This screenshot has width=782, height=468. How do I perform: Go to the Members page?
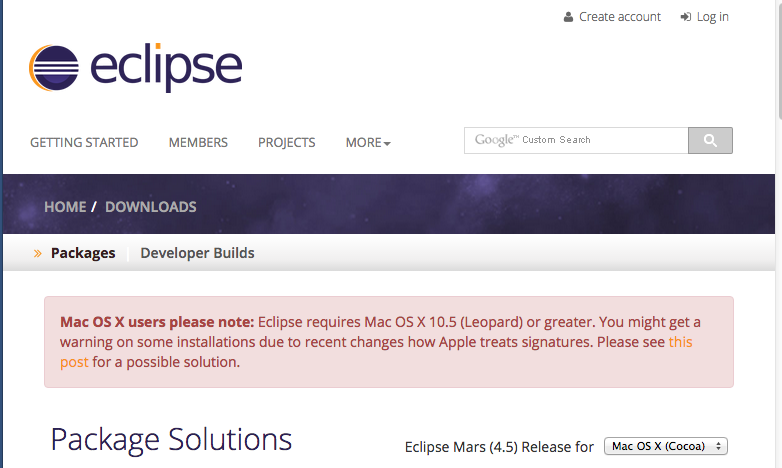click(x=198, y=143)
